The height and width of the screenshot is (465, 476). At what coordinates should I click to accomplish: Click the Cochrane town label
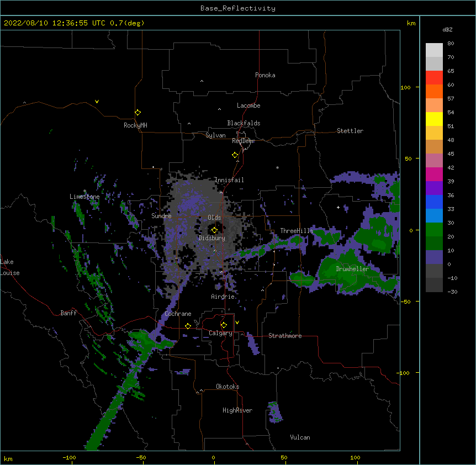(x=178, y=314)
